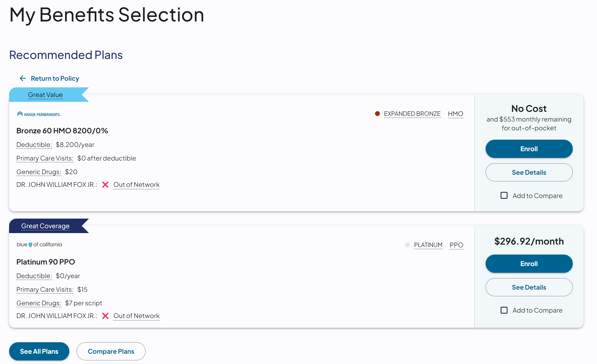
Task: Click the Blue Shield of California logo
Action: coord(39,244)
